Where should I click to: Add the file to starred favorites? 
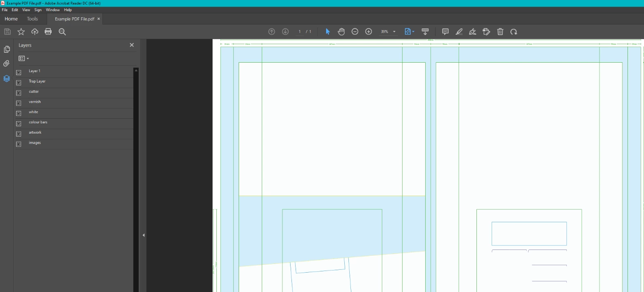(x=21, y=32)
